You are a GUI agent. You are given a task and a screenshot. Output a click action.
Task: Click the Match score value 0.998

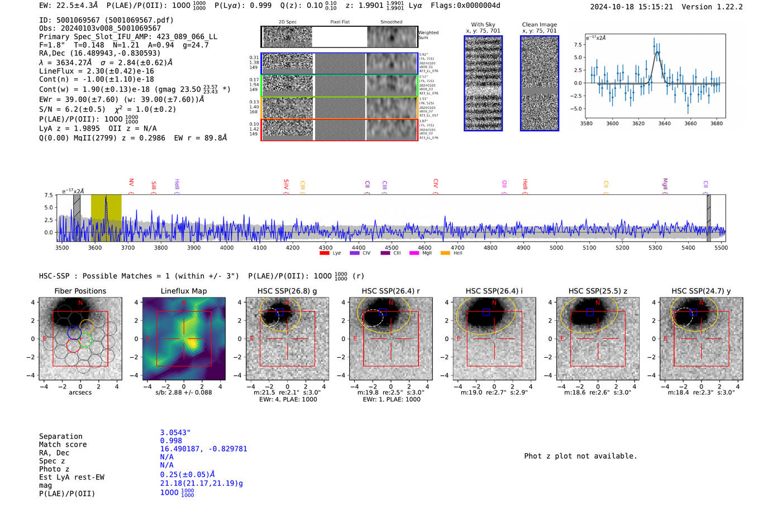[x=171, y=441]
